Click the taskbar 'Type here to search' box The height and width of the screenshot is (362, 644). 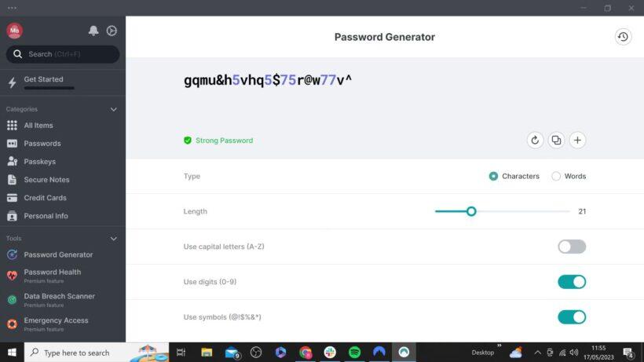[x=97, y=352]
